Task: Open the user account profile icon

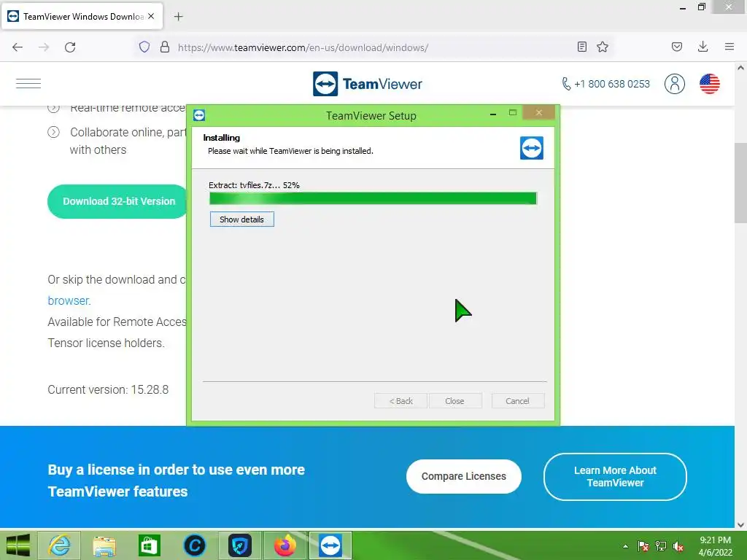Action: (675, 84)
